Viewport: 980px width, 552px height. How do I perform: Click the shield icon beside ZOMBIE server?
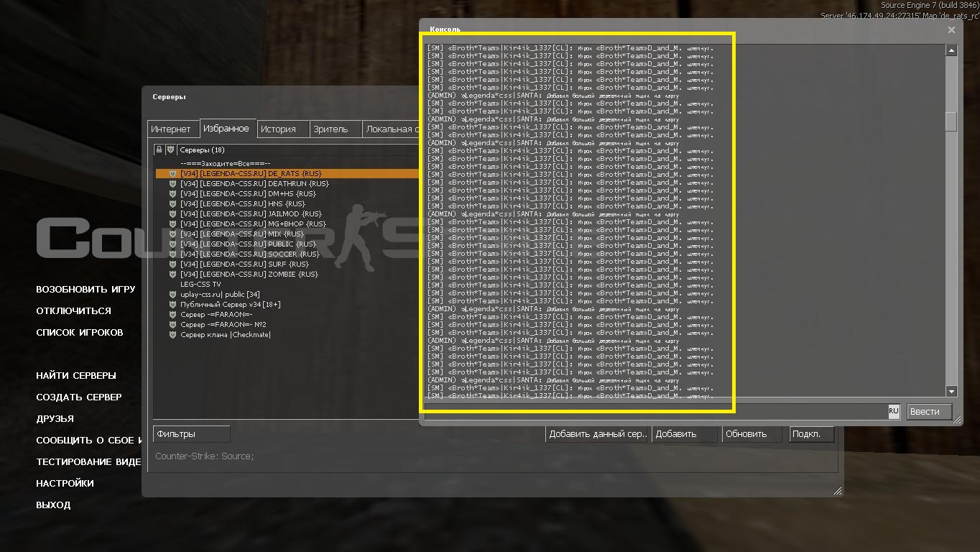(x=172, y=274)
